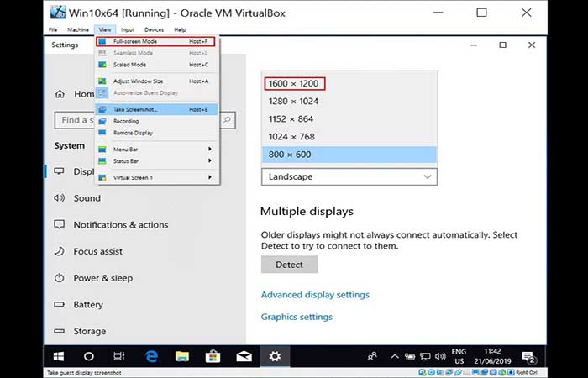Click the volume speaker tray icon

440,357
